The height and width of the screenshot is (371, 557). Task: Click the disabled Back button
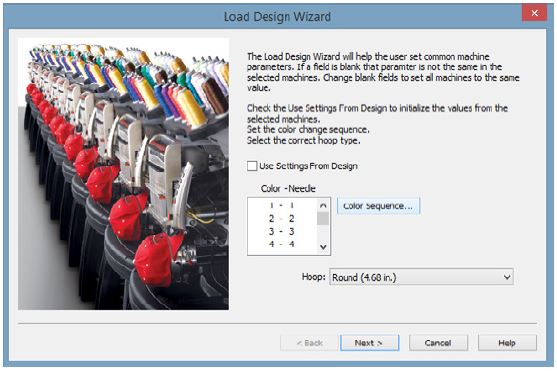pyautogui.click(x=309, y=343)
